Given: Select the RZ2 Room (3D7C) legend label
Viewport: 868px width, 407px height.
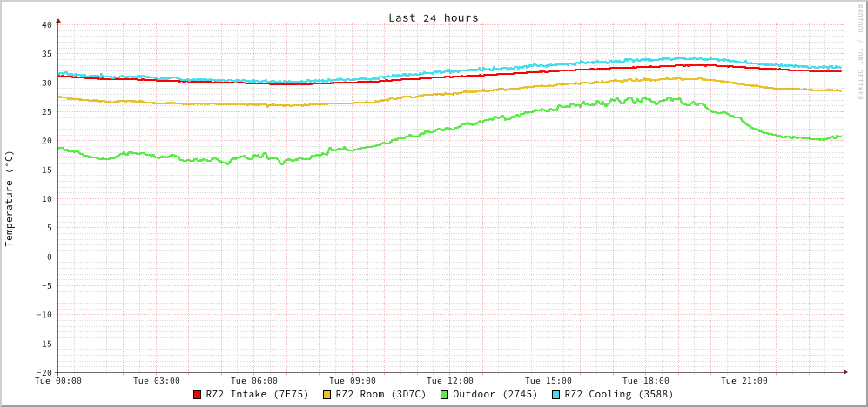Looking at the screenshot, I should coord(380,394).
